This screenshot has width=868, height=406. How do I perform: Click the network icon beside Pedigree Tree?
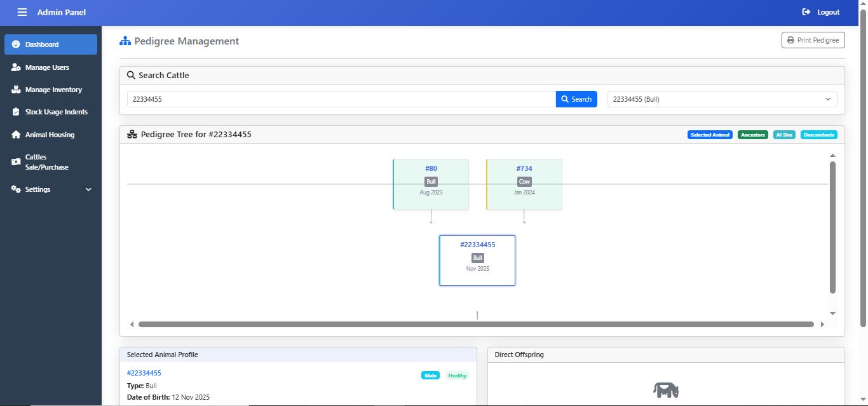tap(132, 135)
